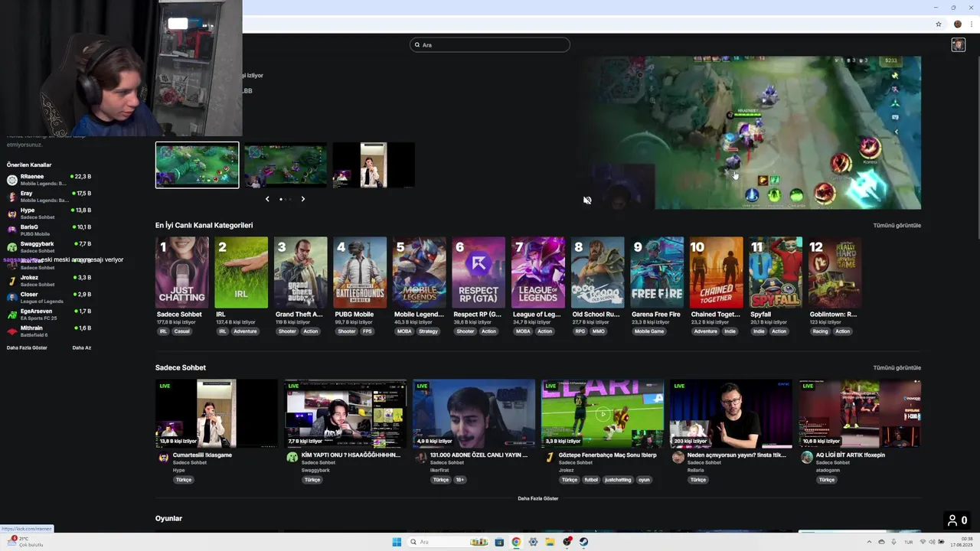The height and width of the screenshot is (551, 980).
Task: Open the Grand Theft Auto category card
Action: [x=300, y=272]
